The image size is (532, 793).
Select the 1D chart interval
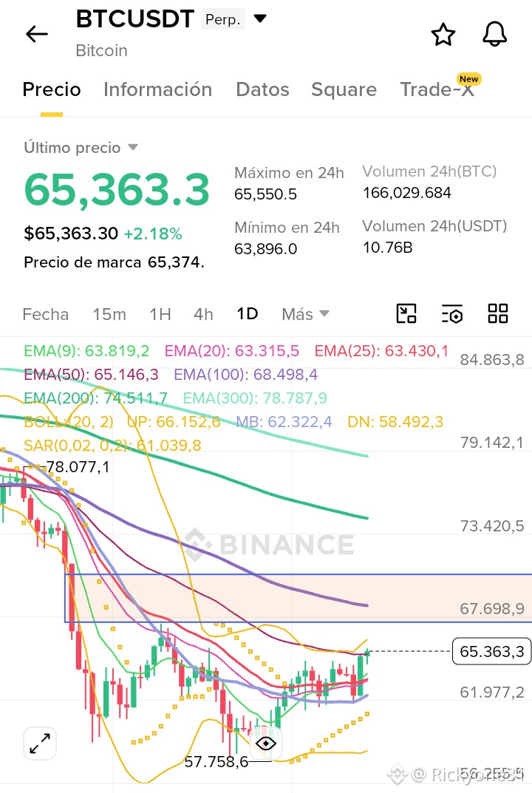(248, 313)
